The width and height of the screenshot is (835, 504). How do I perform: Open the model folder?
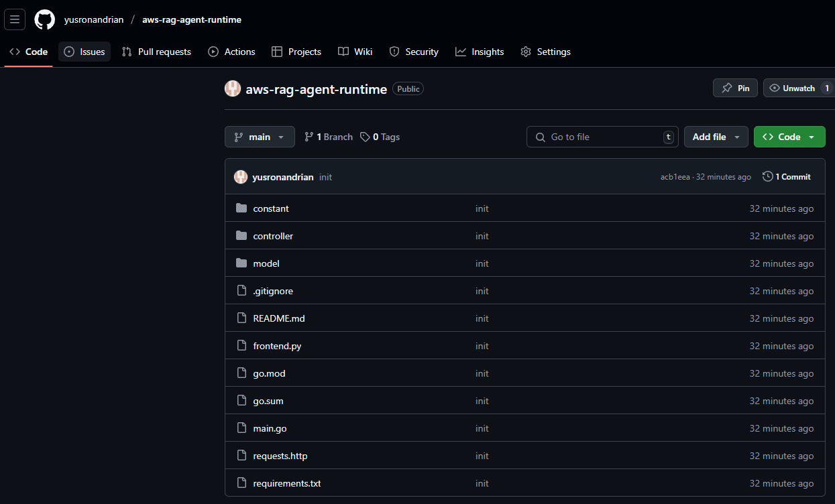click(266, 263)
